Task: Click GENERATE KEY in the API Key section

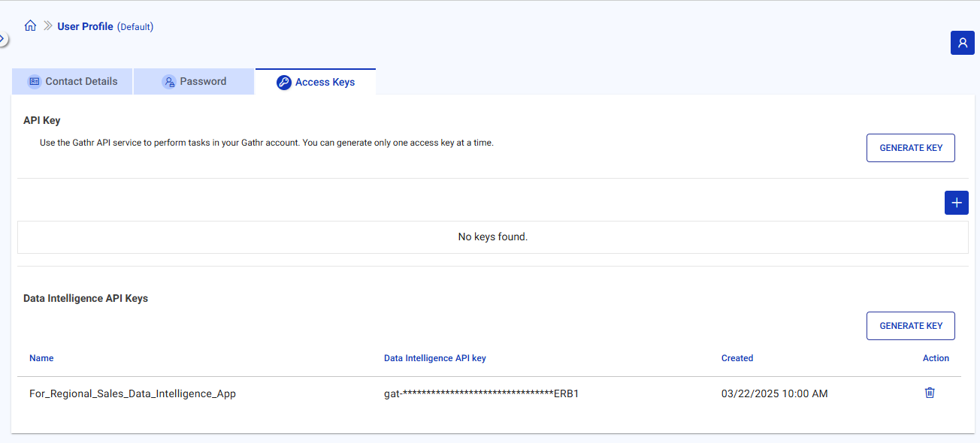Action: point(910,147)
